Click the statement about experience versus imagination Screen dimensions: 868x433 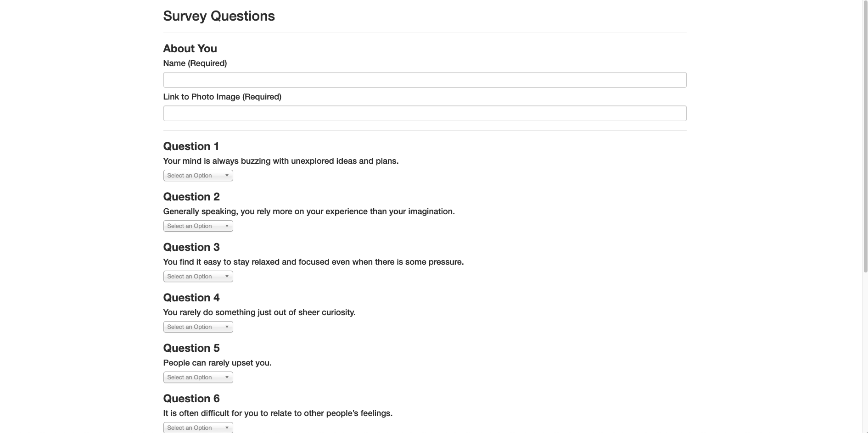click(308, 211)
